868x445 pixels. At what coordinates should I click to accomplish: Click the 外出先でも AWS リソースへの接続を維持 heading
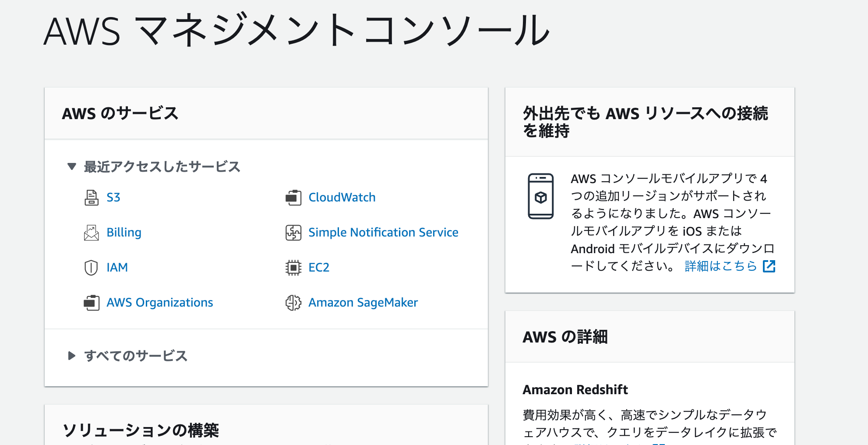645,122
